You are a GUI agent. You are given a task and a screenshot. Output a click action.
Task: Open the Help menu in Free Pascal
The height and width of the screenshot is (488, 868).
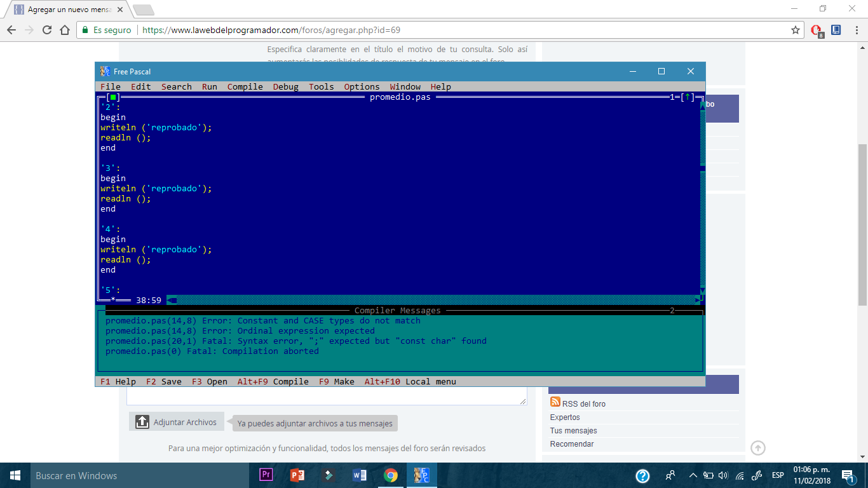point(441,87)
